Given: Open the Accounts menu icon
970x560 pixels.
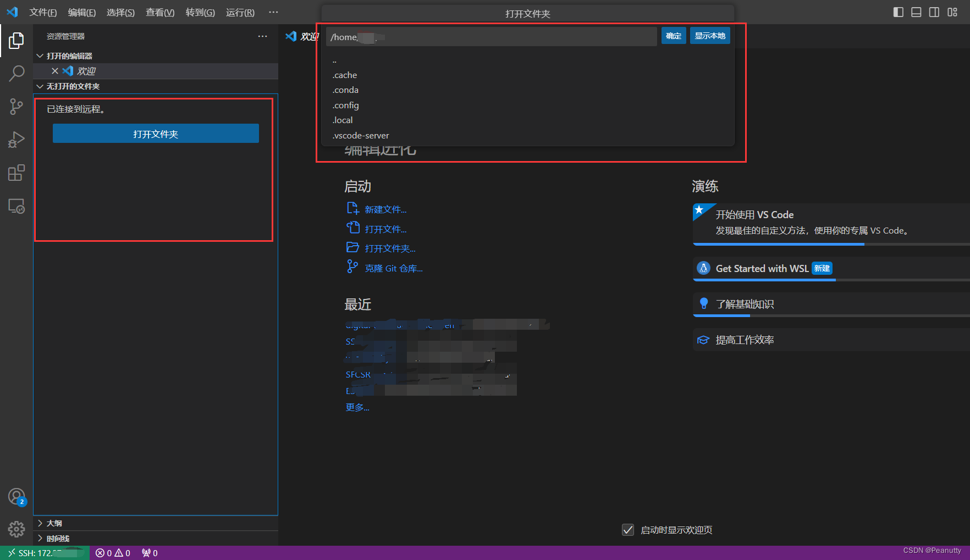Looking at the screenshot, I should click(16, 497).
